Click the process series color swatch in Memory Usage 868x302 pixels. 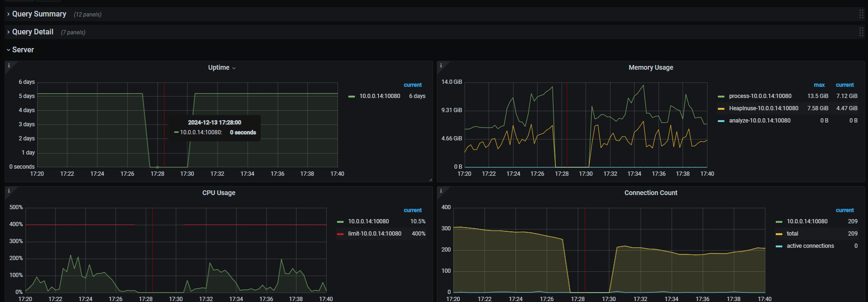[x=721, y=97]
